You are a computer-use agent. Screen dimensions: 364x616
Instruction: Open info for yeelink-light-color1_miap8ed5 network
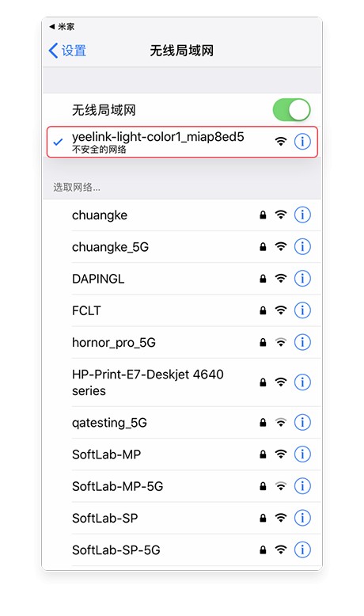coord(302,142)
